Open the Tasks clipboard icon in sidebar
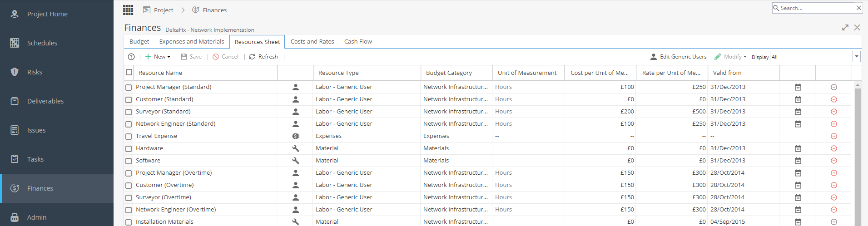 point(15,159)
